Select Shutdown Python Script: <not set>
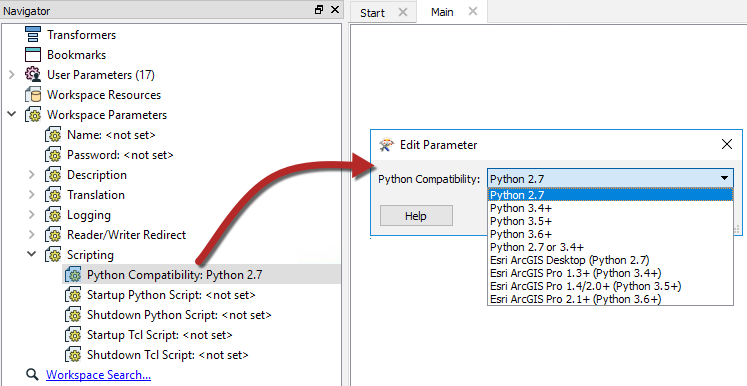This screenshot has width=747, height=386. coord(179,315)
